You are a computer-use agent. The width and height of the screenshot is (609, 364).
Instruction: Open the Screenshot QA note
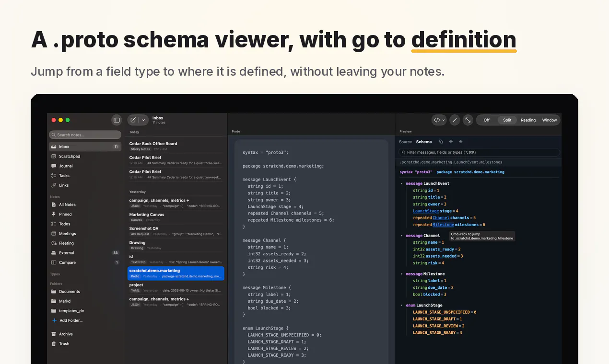(x=176, y=231)
